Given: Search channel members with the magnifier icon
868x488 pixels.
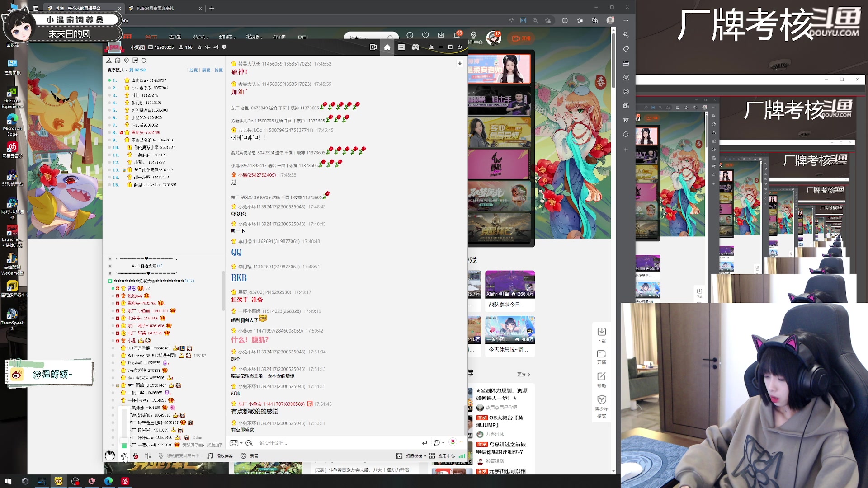Looking at the screenshot, I should (x=144, y=61).
